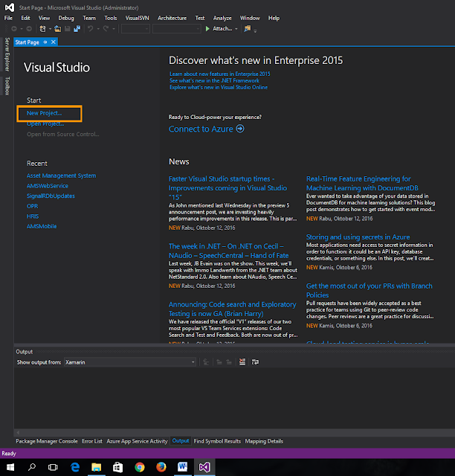Toggle Word Wrap in Output panel

point(255,362)
